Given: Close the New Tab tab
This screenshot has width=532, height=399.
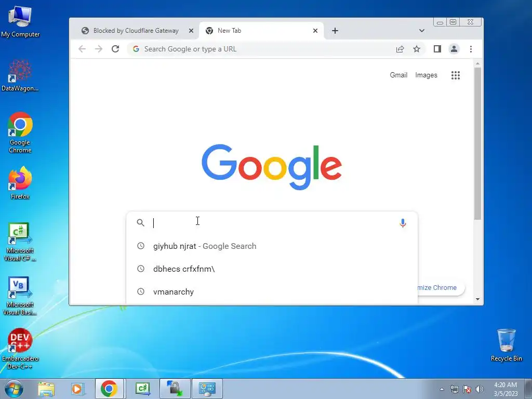Looking at the screenshot, I should tap(315, 31).
